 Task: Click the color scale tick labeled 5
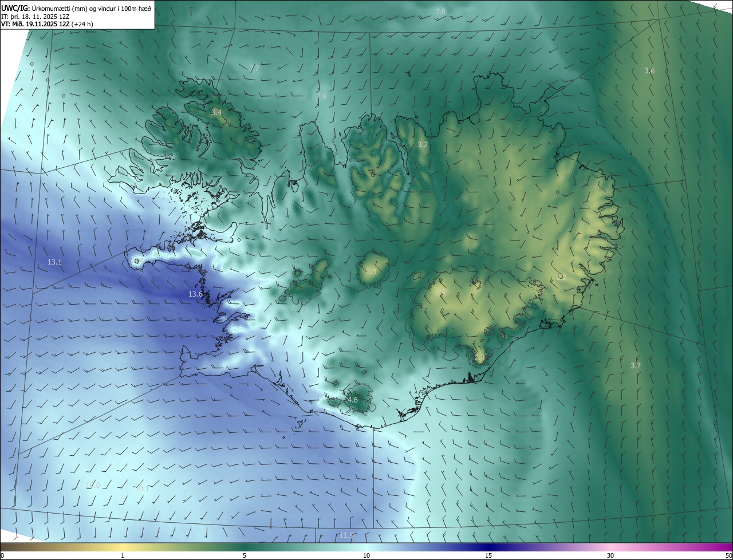pos(245,555)
